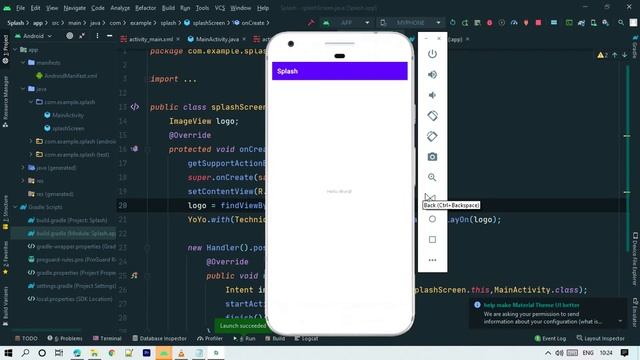Screen dimensions: 640x360
Task: Open the Logcat tool window tab
Action: click(x=306, y=338)
